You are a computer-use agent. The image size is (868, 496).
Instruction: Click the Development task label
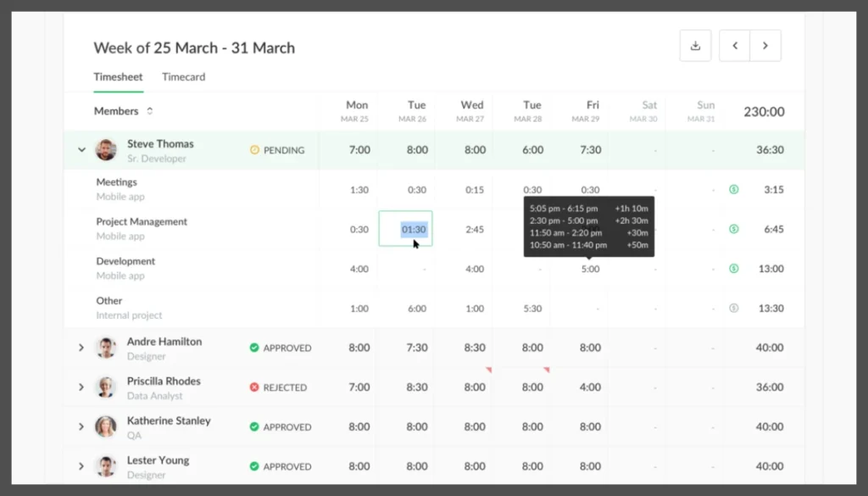125,261
